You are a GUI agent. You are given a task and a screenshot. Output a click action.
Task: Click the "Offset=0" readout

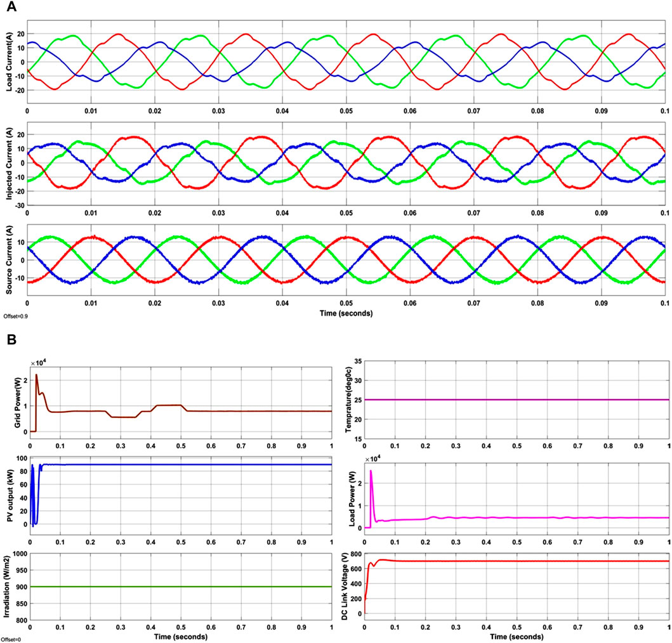point(10,640)
